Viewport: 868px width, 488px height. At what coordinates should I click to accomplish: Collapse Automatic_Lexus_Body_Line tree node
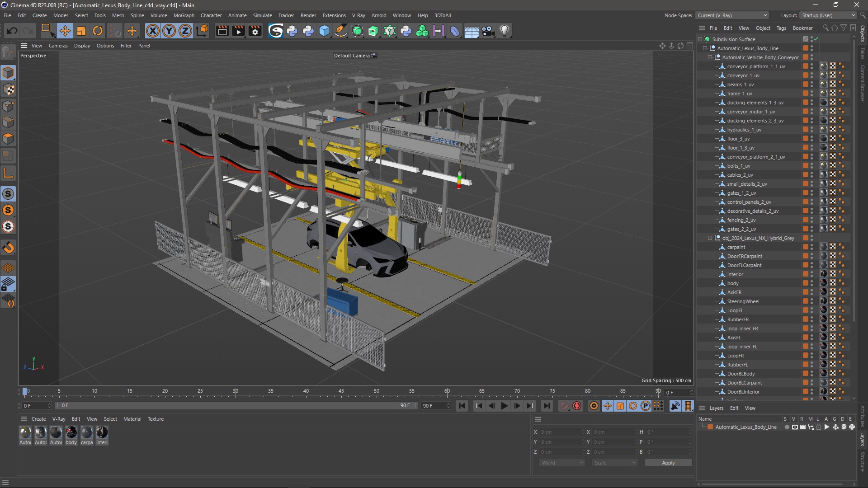point(705,48)
